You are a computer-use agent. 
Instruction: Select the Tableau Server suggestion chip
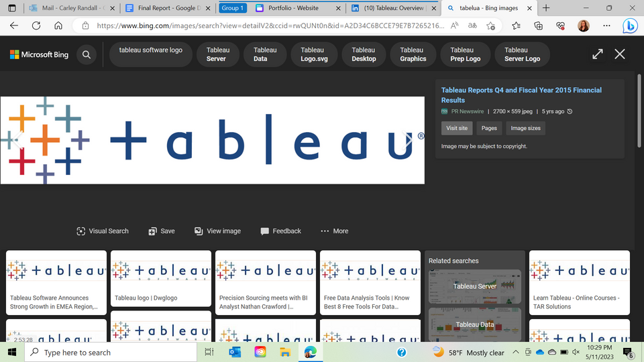[217, 54]
